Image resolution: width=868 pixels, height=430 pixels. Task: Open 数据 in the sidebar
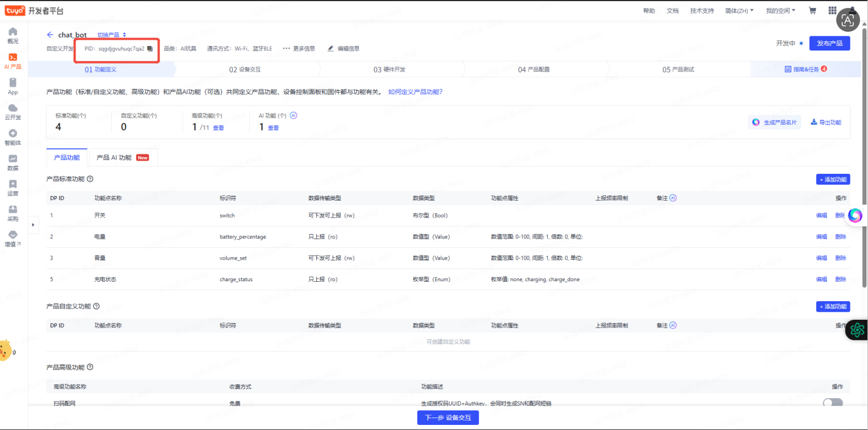(12, 162)
